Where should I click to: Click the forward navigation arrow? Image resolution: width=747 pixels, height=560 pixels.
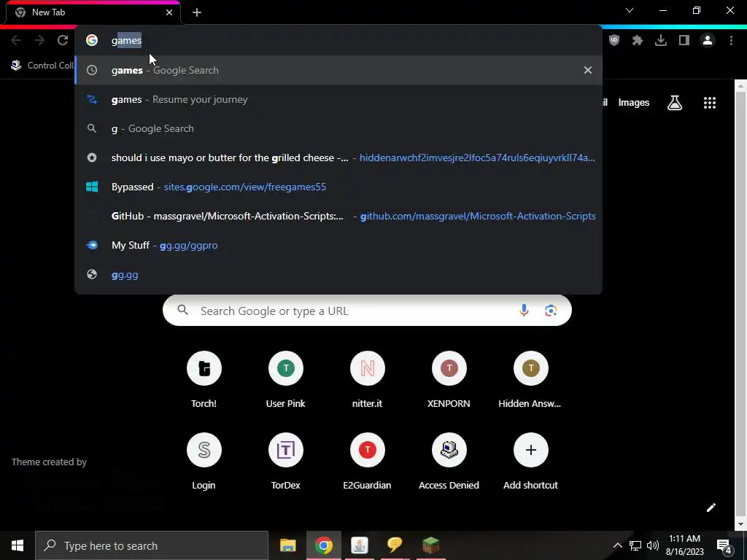tap(39, 41)
